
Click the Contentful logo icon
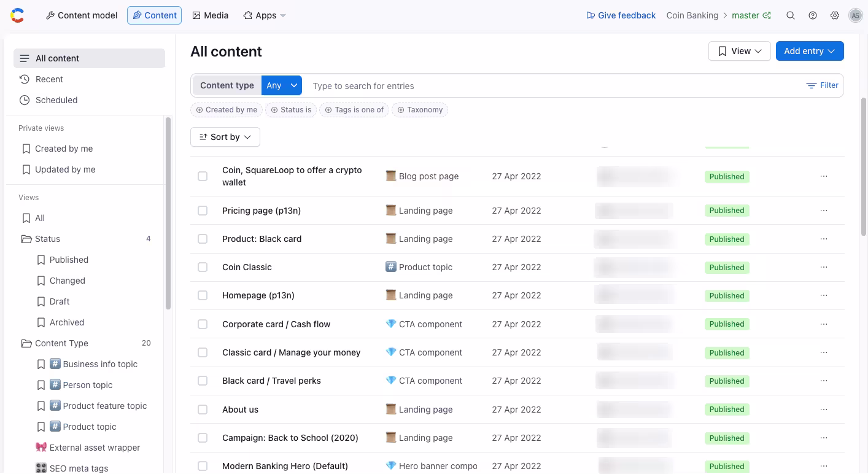pos(17,15)
